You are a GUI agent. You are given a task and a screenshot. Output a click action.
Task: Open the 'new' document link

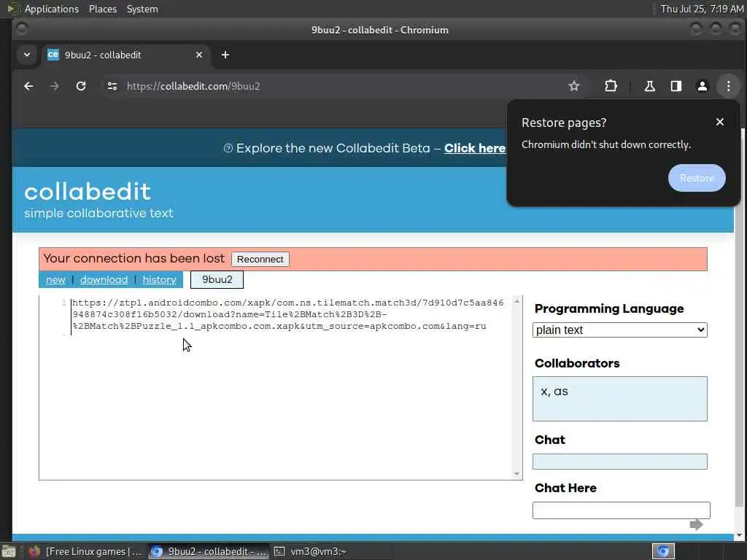(55, 279)
